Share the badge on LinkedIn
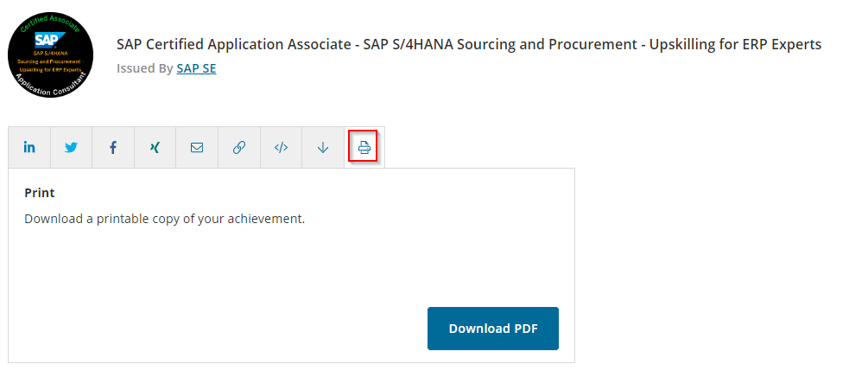 pos(29,148)
